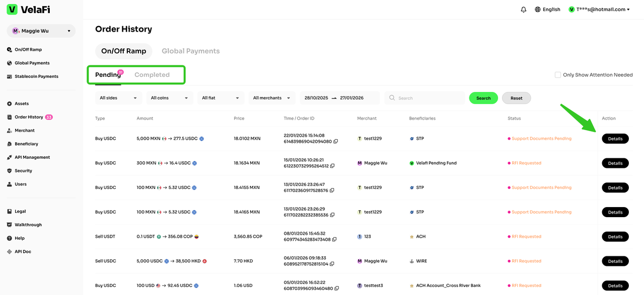This screenshot has width=644, height=295.
Task: Click the Reset button
Action: [516, 98]
